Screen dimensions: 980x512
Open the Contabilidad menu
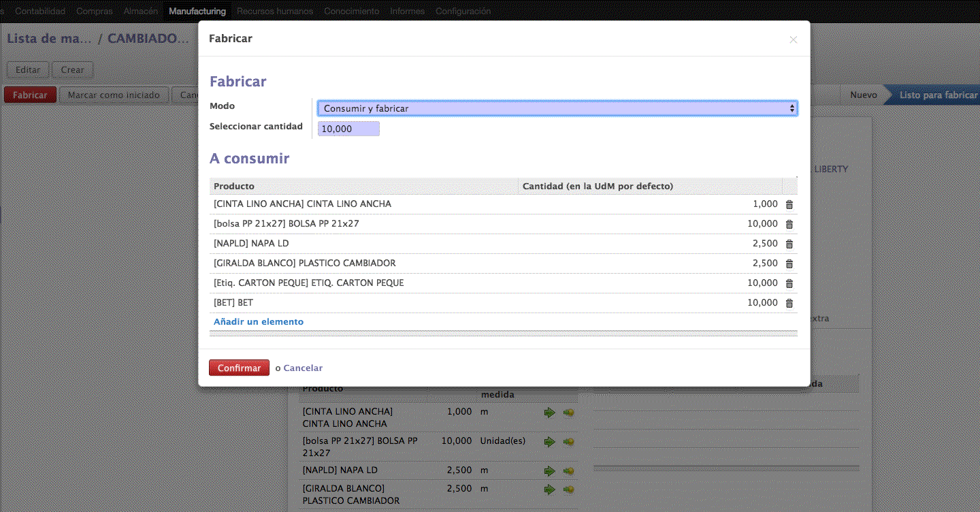(x=40, y=11)
